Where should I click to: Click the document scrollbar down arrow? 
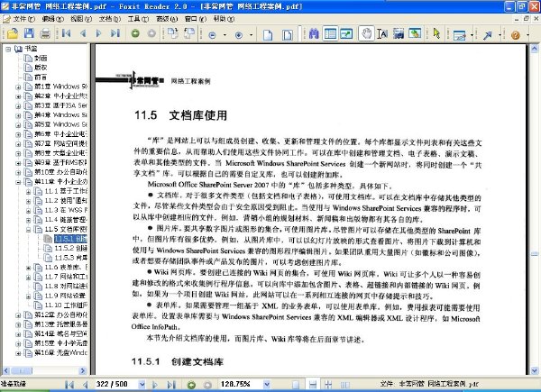535,371
